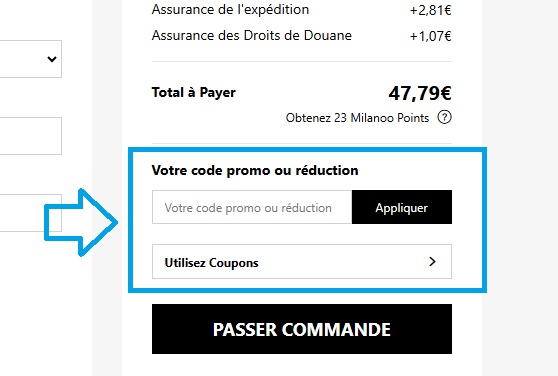Viewport: 558px width, 376px height.
Task: Click the 47,79€ total amount
Action: [420, 93]
